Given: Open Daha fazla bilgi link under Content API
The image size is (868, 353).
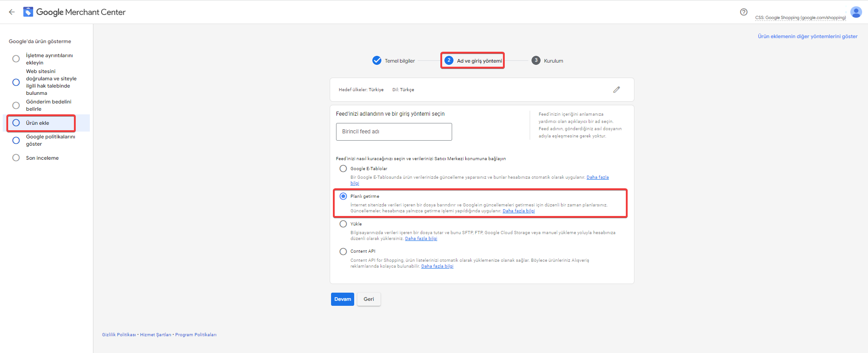Looking at the screenshot, I should coord(437,266).
